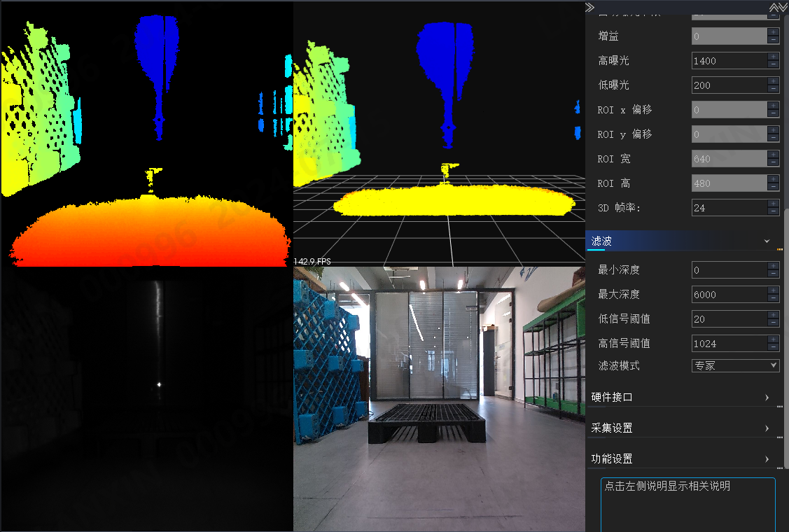Decrease ROI y 偏移 with minus stepper
The image size is (789, 532).
pyautogui.click(x=774, y=138)
